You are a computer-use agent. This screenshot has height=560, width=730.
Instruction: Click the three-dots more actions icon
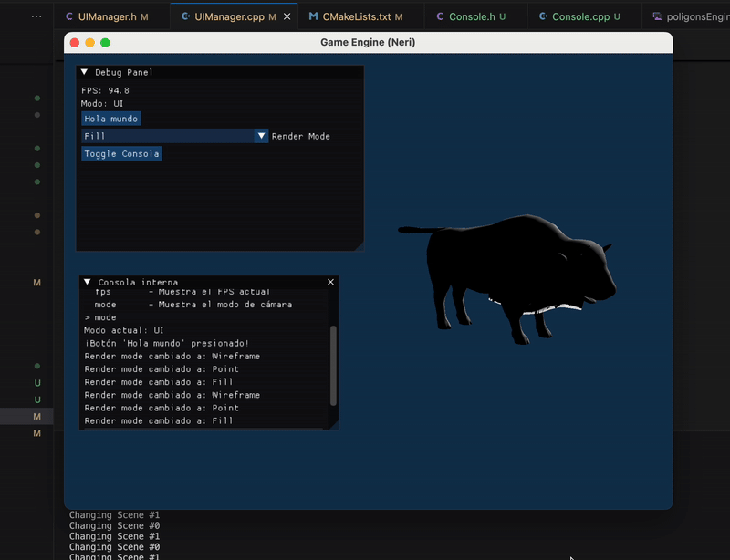coord(36,16)
